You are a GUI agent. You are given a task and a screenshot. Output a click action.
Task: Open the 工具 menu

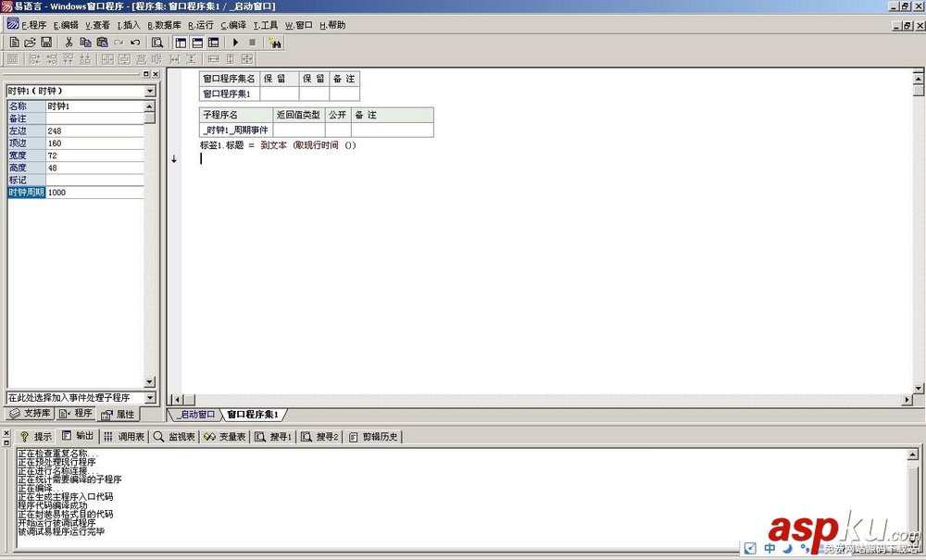tap(266, 25)
